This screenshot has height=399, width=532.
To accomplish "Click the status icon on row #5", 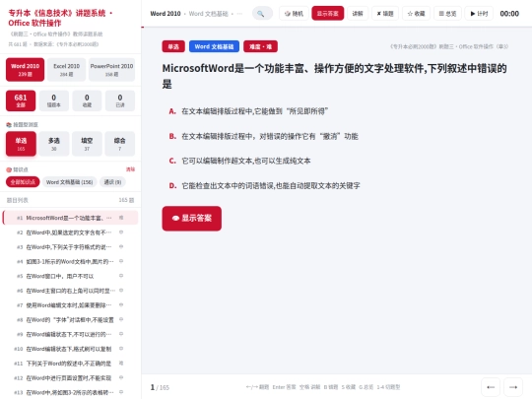I will click(121, 276).
